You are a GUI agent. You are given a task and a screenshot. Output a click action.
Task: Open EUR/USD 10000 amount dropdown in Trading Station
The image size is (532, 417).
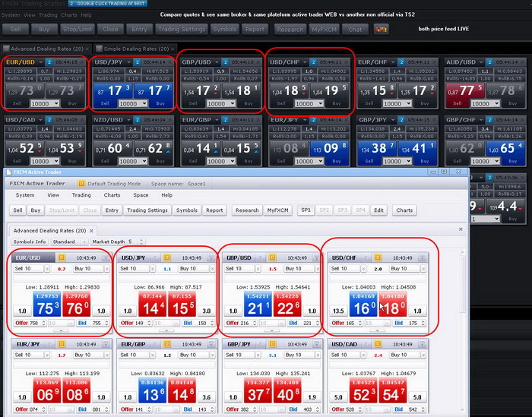tap(56, 103)
